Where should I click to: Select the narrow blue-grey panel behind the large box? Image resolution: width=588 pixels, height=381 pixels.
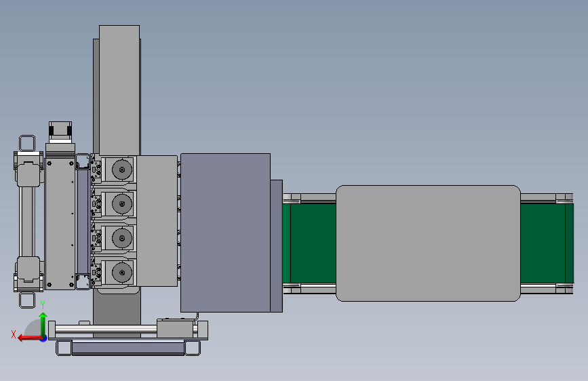(x=277, y=245)
